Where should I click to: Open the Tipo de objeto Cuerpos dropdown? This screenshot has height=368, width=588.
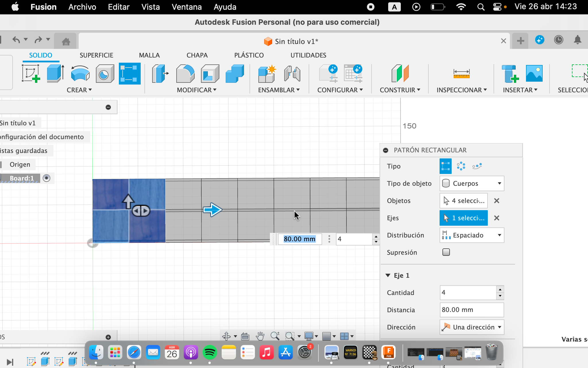pyautogui.click(x=472, y=183)
